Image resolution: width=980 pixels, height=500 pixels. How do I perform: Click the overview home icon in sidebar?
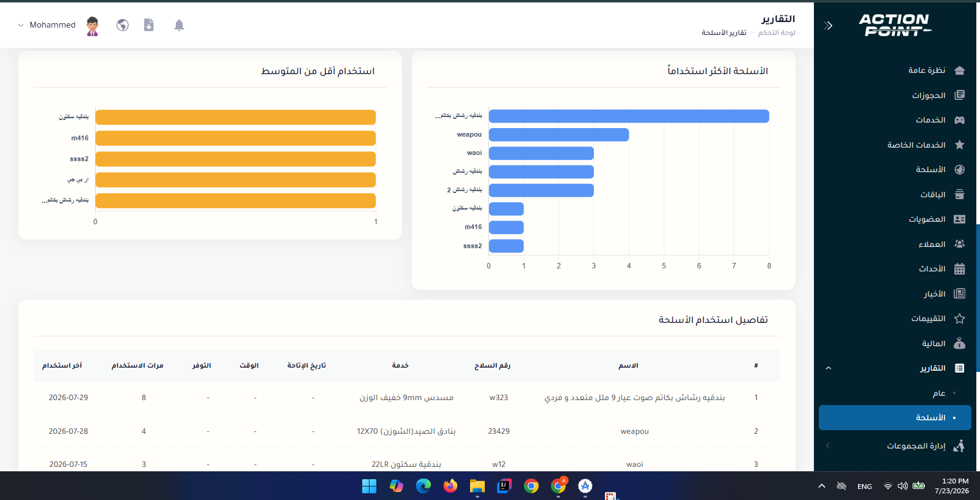point(960,70)
